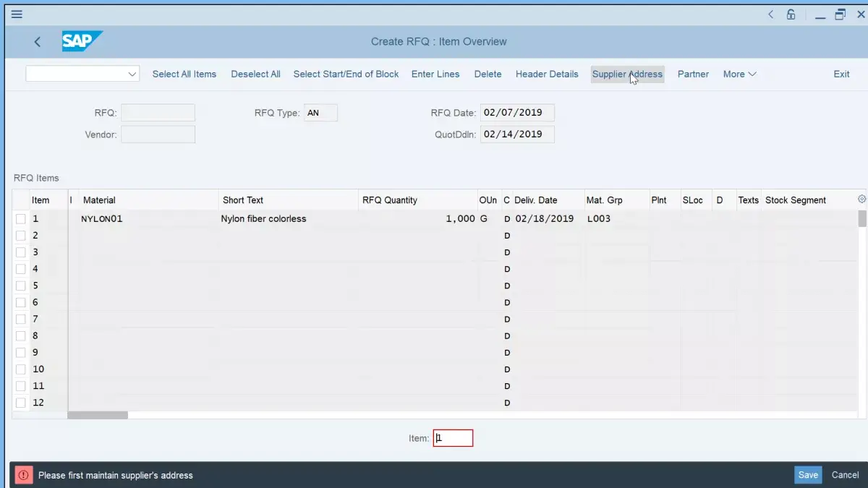The height and width of the screenshot is (488, 868).
Task: Click the Exit button
Action: click(x=841, y=74)
